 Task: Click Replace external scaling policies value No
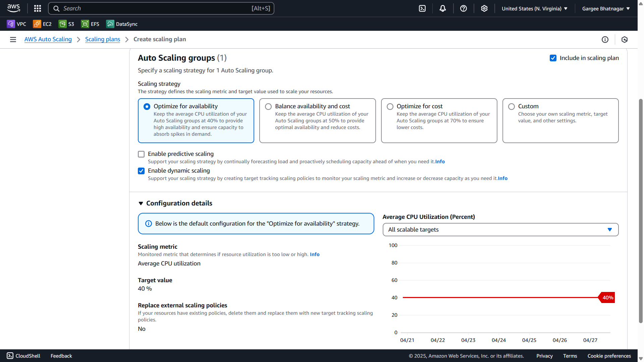click(142, 329)
